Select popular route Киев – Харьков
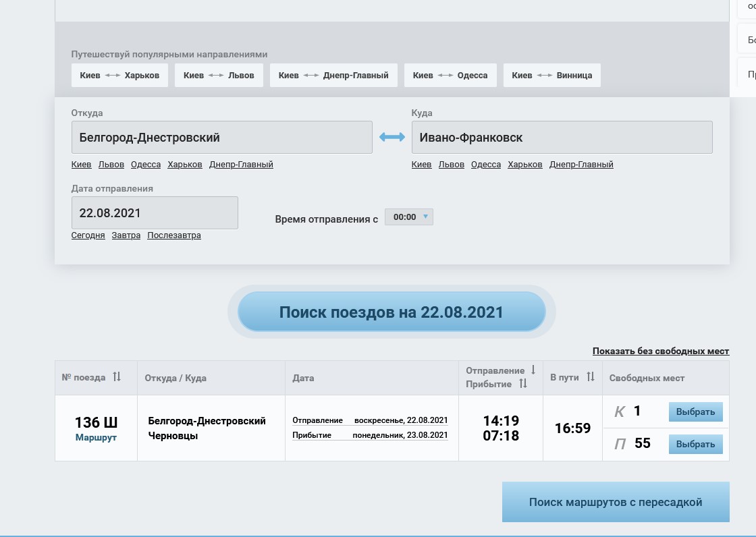Screen dimensions: 756x537 click(x=119, y=76)
